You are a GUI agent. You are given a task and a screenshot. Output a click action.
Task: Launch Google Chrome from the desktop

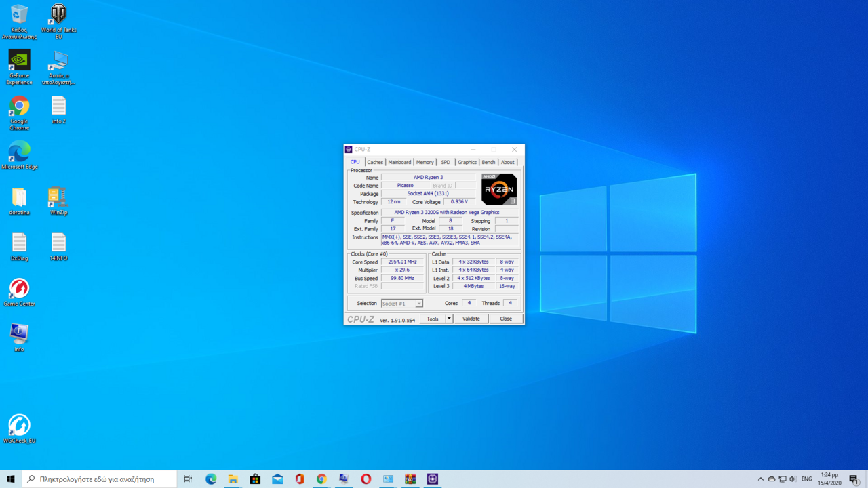(x=19, y=113)
